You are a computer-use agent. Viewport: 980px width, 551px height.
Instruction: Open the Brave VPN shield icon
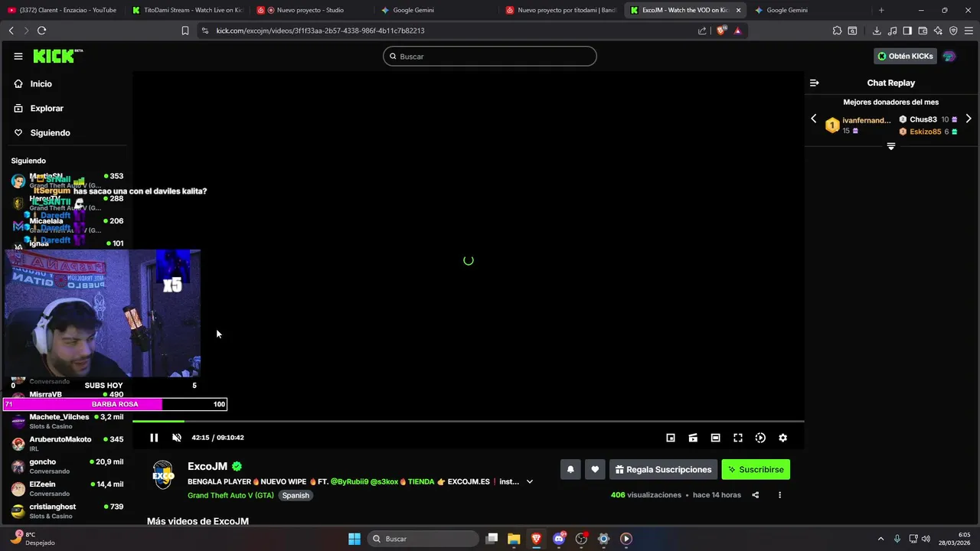tap(953, 31)
